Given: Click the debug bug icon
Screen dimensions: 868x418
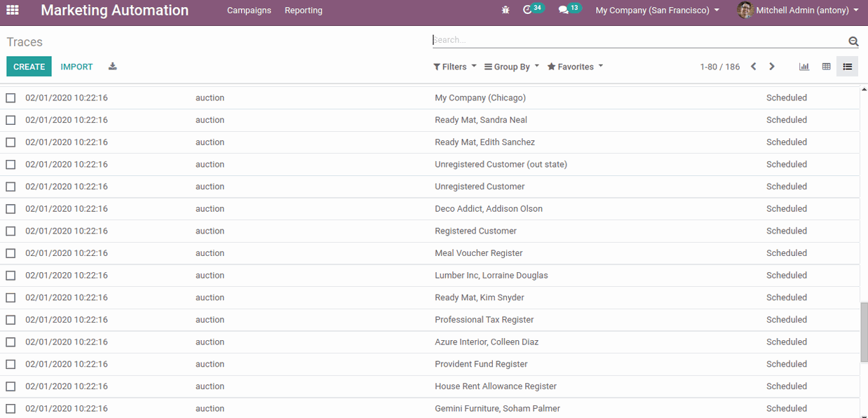Looking at the screenshot, I should [506, 11].
